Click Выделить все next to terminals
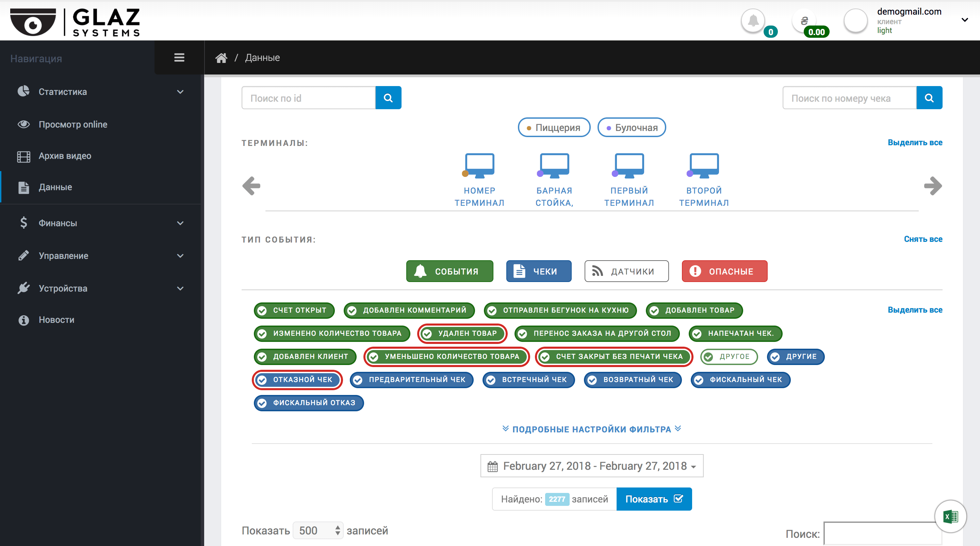 [x=915, y=143]
